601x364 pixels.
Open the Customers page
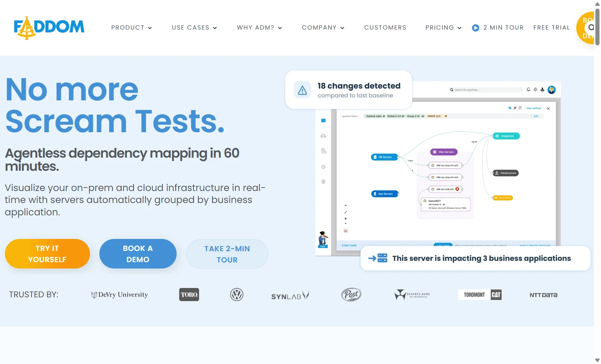(x=385, y=28)
